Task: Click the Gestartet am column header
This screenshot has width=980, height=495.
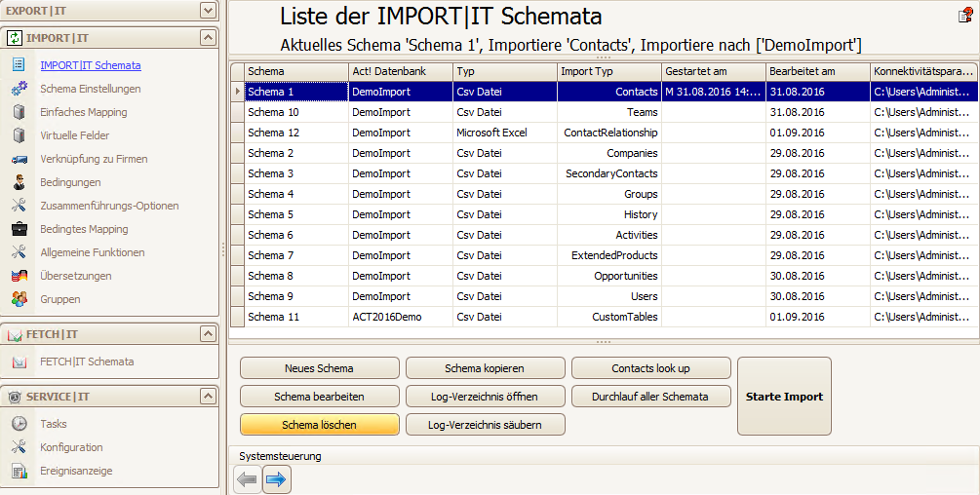Action: pyautogui.click(x=714, y=71)
